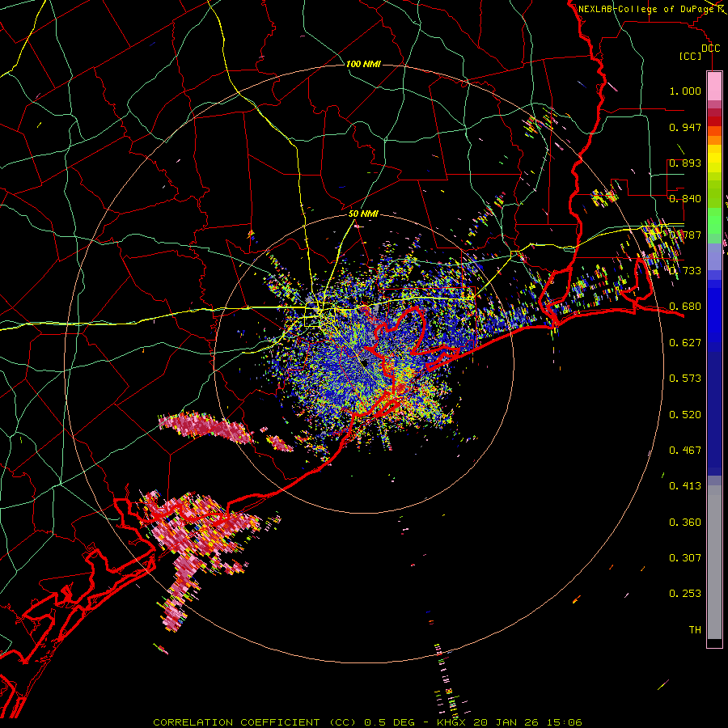Pick the yellow segment of the color bar
Viewport: 728px width, 728px height.
(714, 159)
